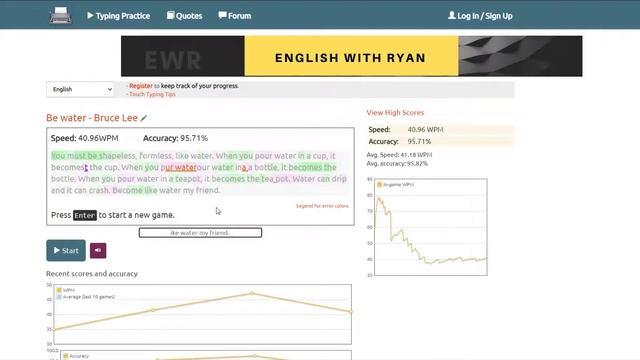Screen dimensions: 640x360
Task: Click the In-game WPM legend swatch
Action: (380, 185)
